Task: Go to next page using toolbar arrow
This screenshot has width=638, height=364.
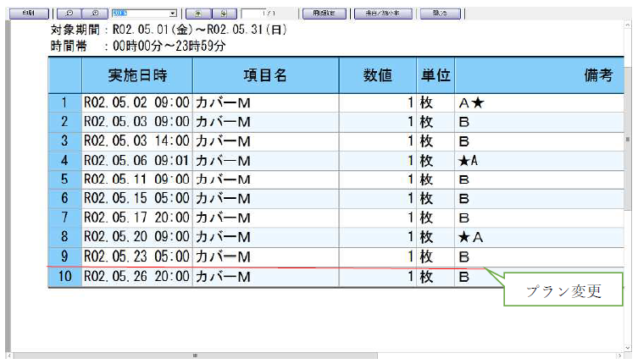Action: point(222,14)
